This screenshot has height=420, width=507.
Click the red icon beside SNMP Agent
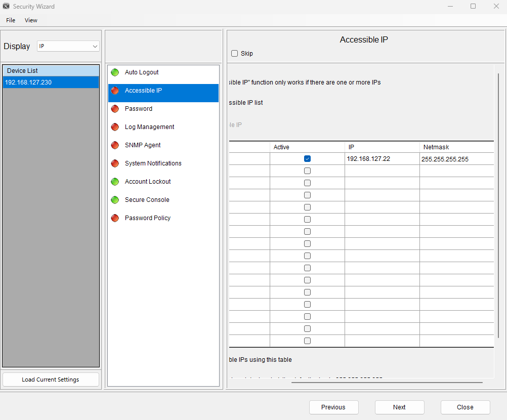(x=115, y=145)
